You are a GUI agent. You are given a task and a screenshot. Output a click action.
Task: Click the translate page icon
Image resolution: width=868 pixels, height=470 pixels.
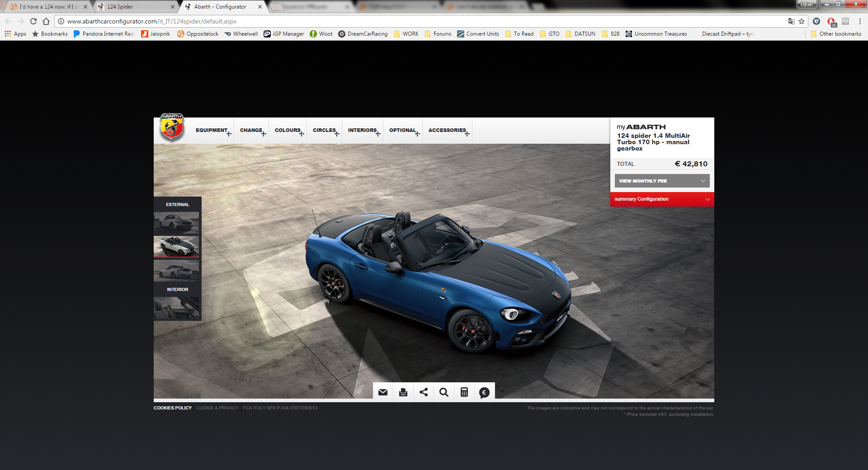791,21
